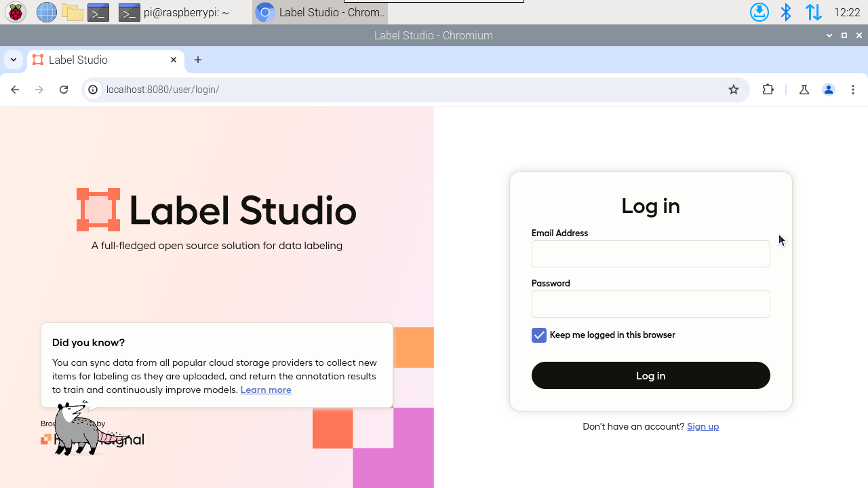The image size is (868, 488).
Task: Uncheck Keep me logged in this browser
Action: pyautogui.click(x=539, y=335)
